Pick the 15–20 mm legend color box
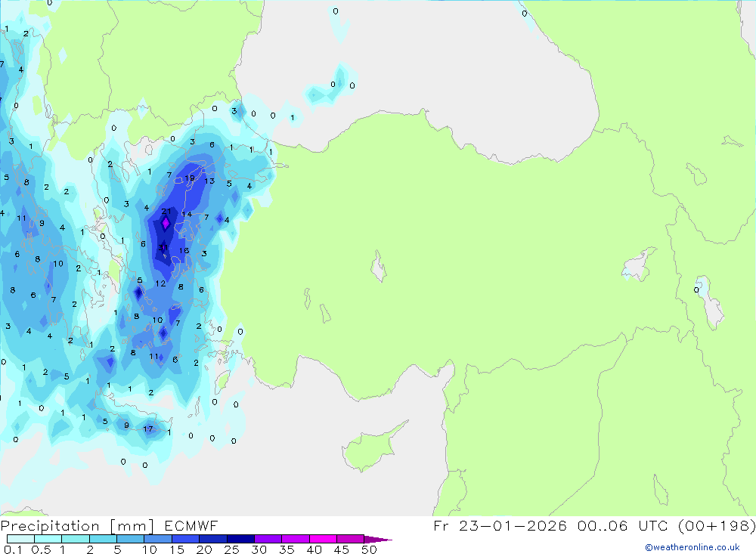The width and height of the screenshot is (756, 554). tap(185, 539)
